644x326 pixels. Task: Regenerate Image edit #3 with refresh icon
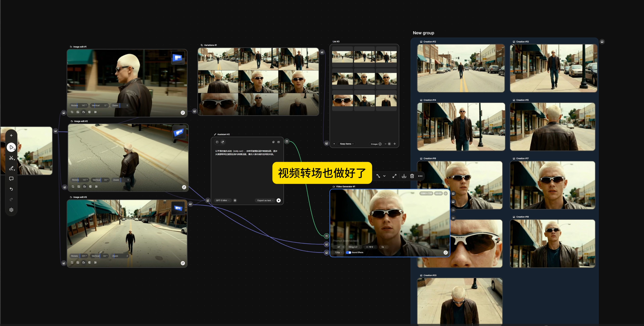pyautogui.click(x=183, y=263)
